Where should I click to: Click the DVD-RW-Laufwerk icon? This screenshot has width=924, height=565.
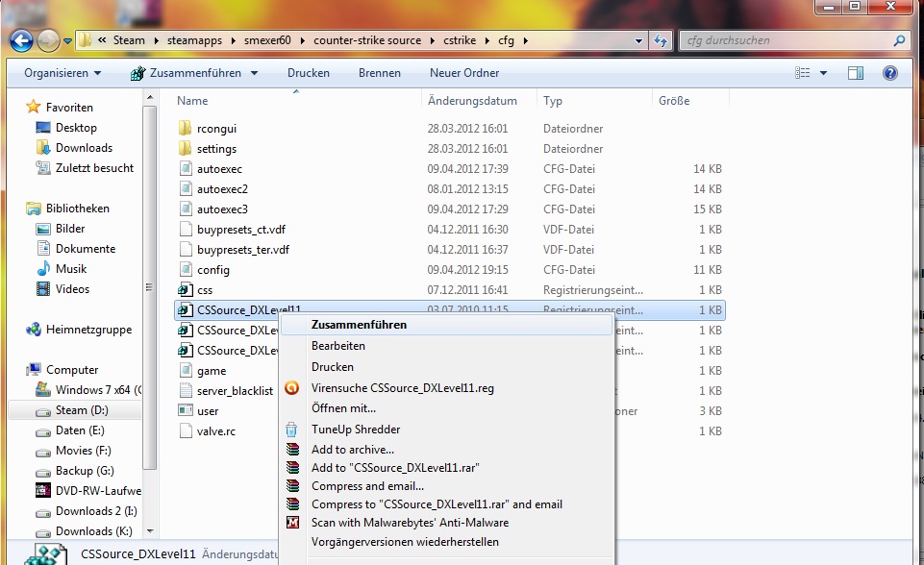tap(43, 490)
